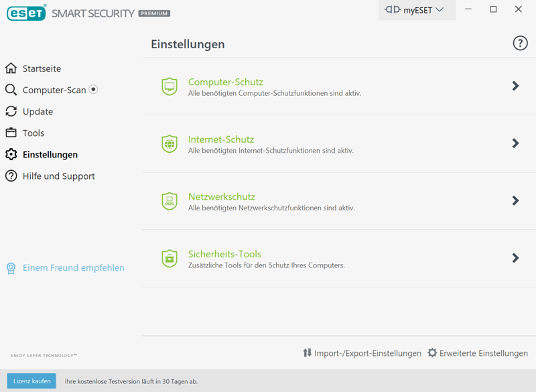Click the Erweiterte Einstellungen gear icon
The image size is (536, 392).
click(x=432, y=353)
